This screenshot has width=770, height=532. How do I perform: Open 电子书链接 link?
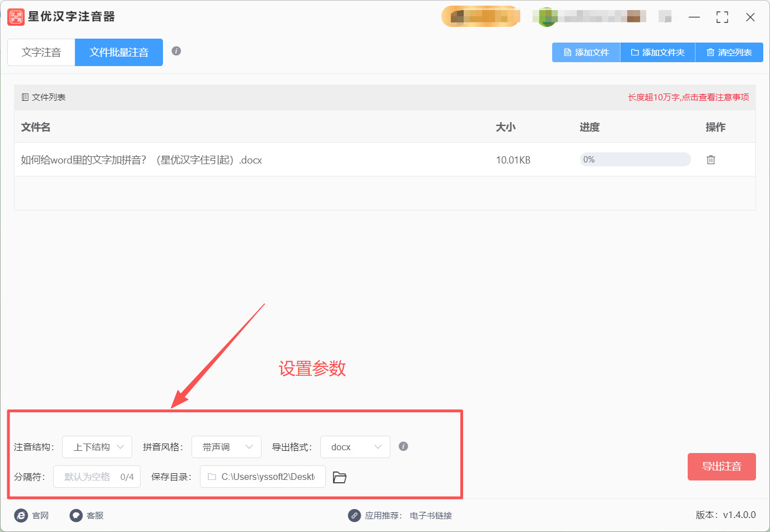431,516
